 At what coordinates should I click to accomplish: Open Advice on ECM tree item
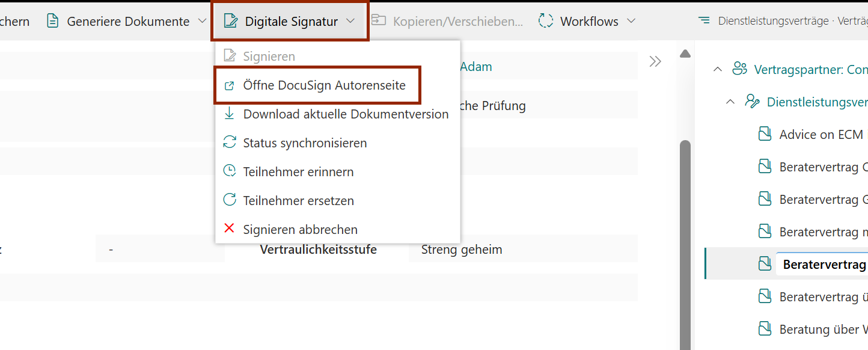(821, 135)
